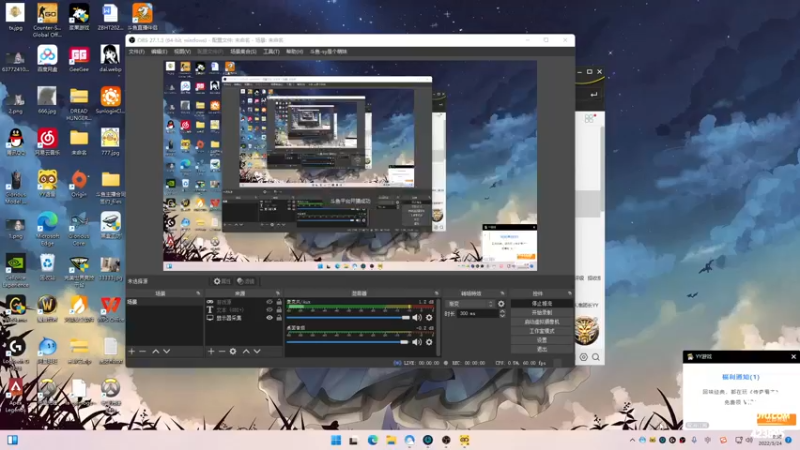Move the source down in Sources panel
Viewport: 800px width, 450px height.
click(257, 352)
